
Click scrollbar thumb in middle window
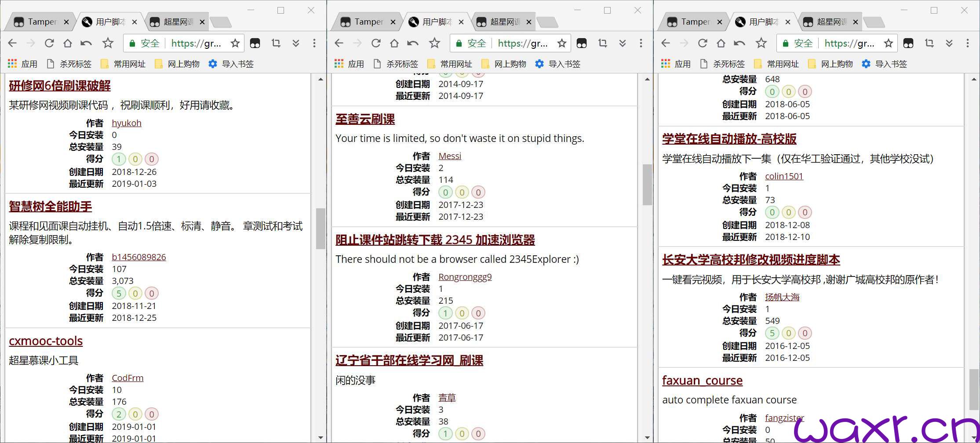click(x=647, y=185)
